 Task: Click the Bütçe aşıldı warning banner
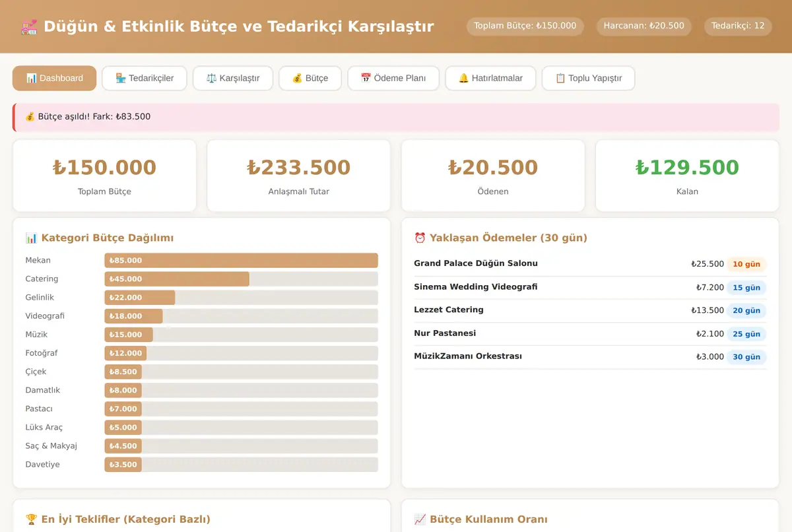click(x=396, y=117)
